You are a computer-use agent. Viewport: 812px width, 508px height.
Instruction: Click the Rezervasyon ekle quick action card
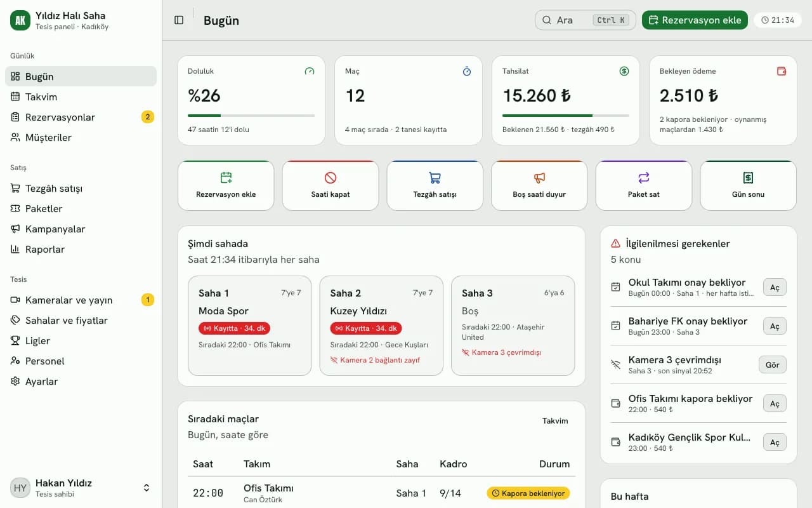226,185
